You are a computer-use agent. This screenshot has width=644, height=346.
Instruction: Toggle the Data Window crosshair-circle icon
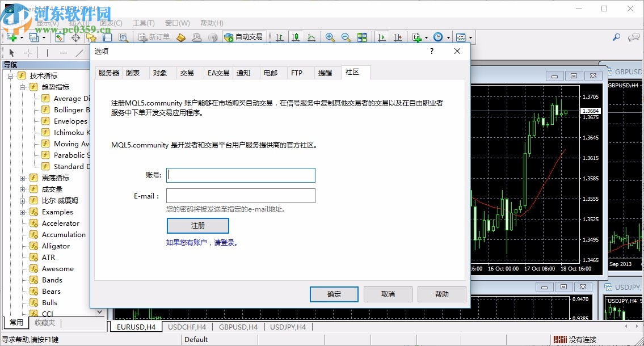click(x=75, y=37)
